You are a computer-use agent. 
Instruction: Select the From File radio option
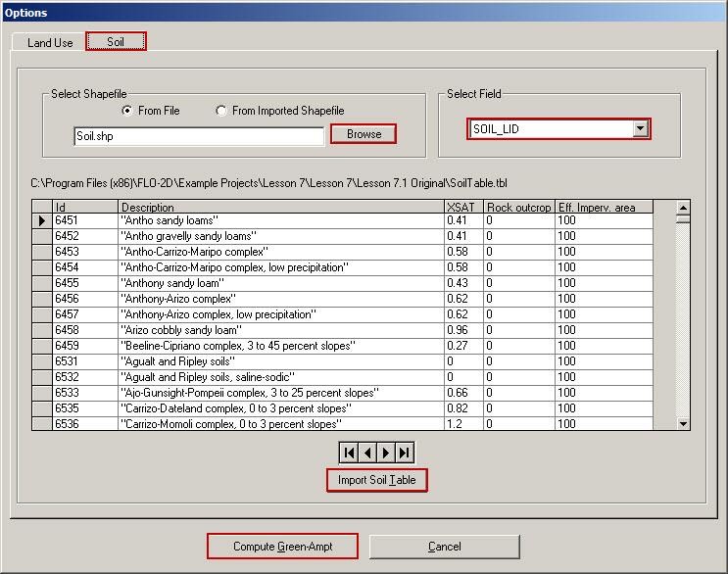tap(127, 112)
